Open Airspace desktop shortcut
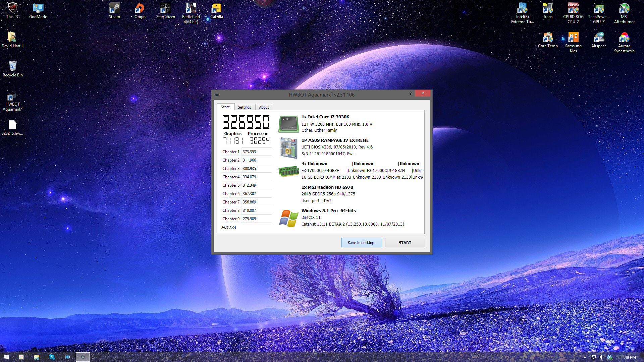 click(x=599, y=40)
